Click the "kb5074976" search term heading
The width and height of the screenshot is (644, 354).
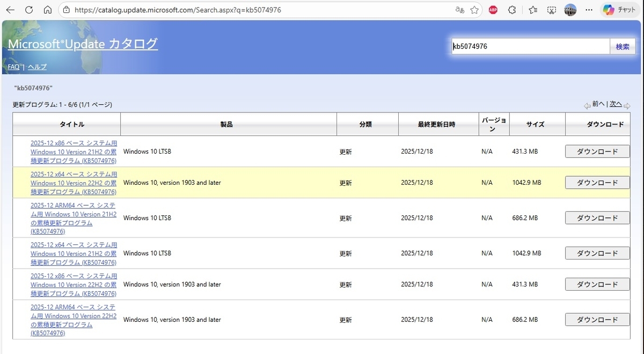pyautogui.click(x=33, y=88)
